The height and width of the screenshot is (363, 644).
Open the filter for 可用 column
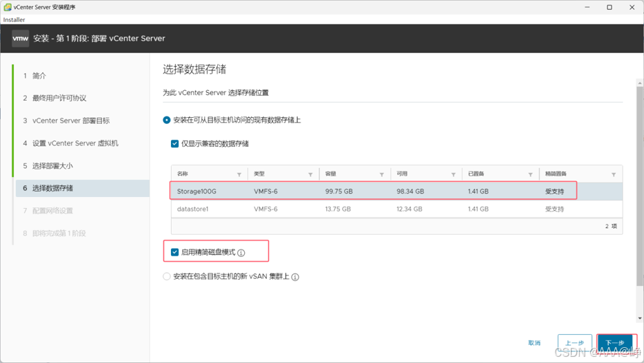(x=454, y=175)
